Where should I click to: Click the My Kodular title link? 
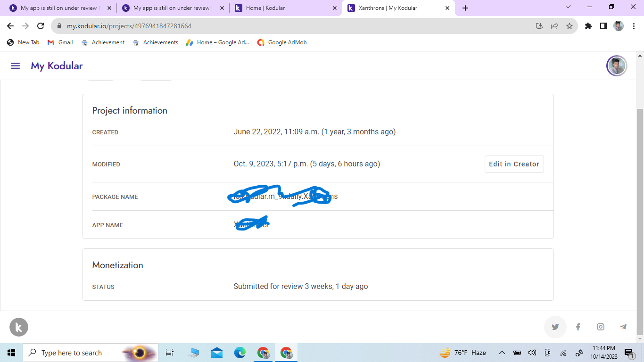[x=57, y=66]
